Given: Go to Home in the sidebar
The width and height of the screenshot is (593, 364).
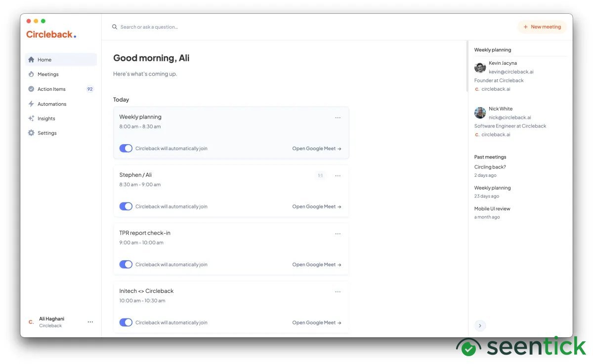Looking at the screenshot, I should [61, 60].
